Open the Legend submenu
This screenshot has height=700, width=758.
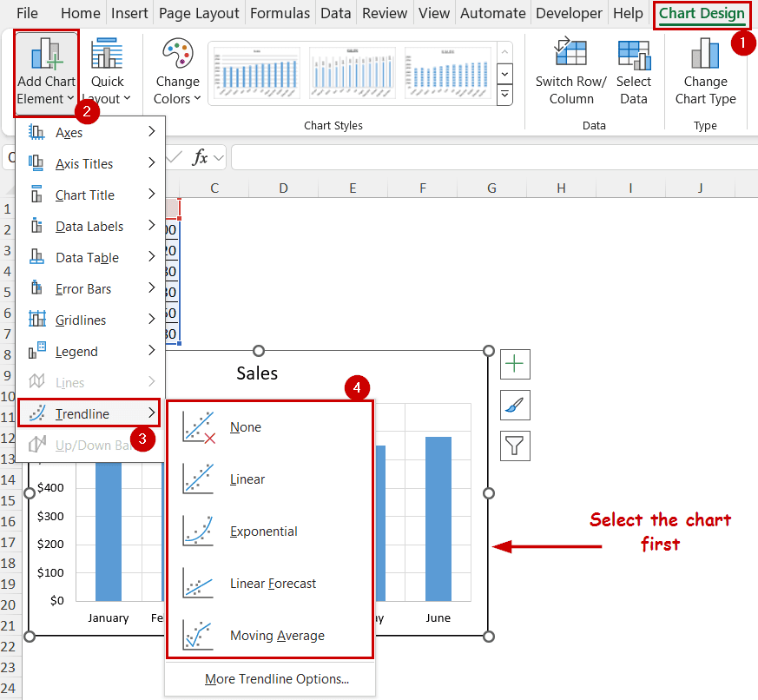click(91, 351)
